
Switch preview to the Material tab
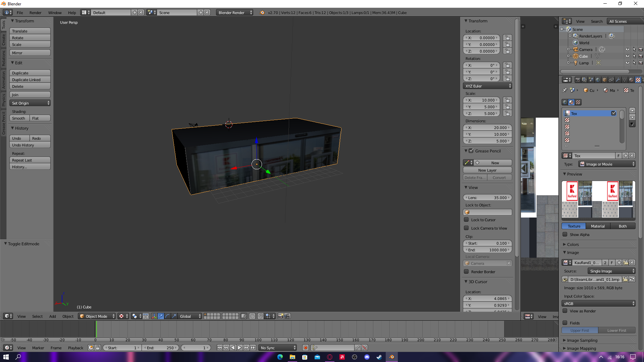[x=598, y=226]
